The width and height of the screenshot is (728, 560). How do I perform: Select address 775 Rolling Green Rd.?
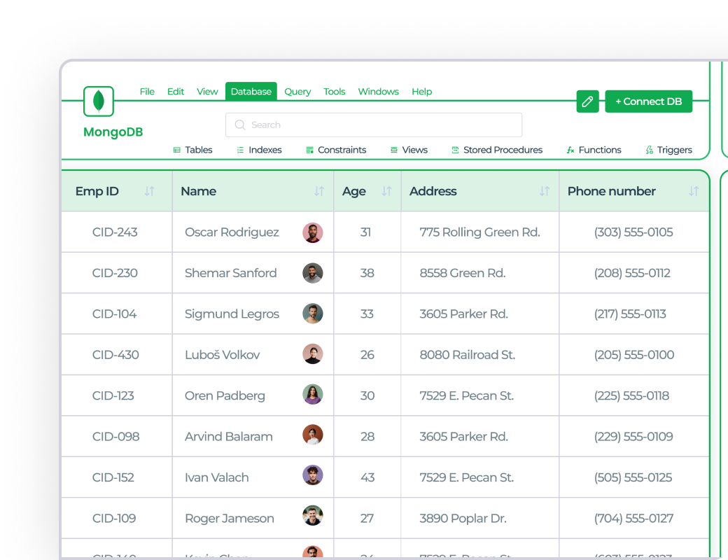pyautogui.click(x=480, y=232)
